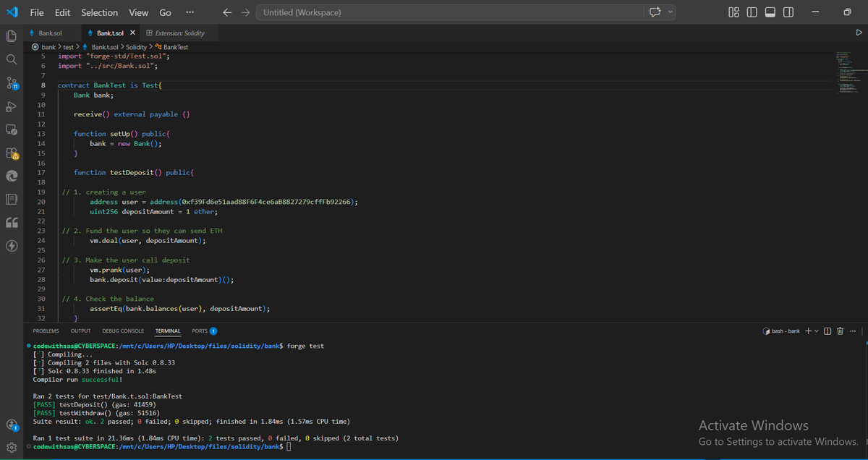The width and height of the screenshot is (868, 460).
Task: Click the 'Solidity' breadcrumb segment
Action: point(135,47)
